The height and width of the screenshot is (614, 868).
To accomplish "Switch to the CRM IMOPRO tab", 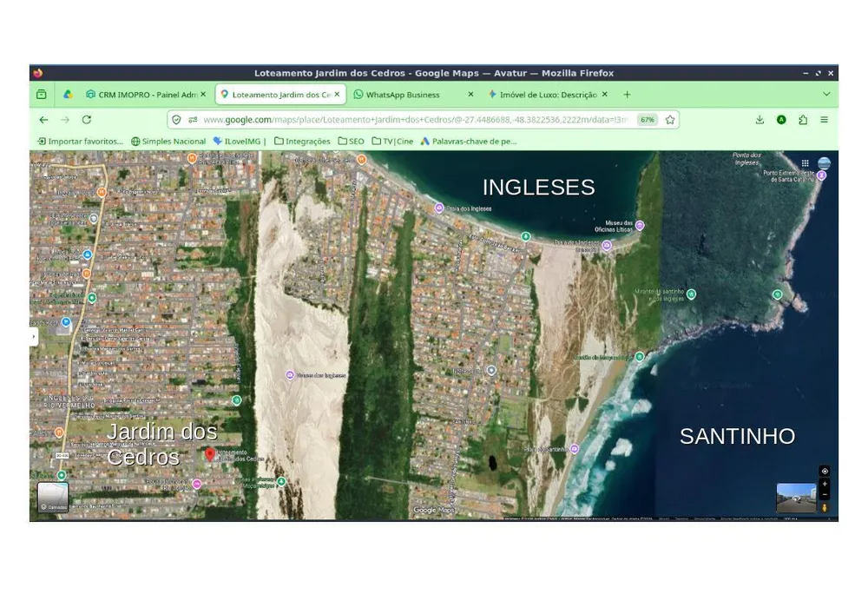I will (147, 95).
